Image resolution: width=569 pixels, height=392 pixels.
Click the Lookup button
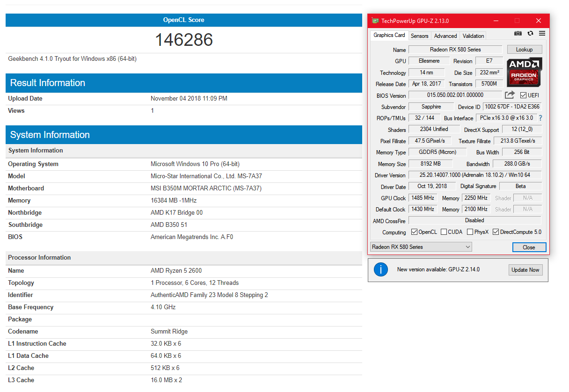524,50
